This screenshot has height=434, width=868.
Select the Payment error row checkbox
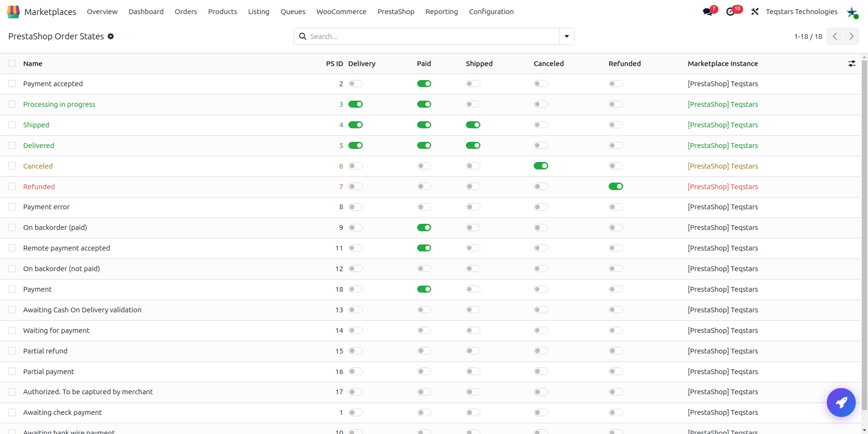coord(12,207)
